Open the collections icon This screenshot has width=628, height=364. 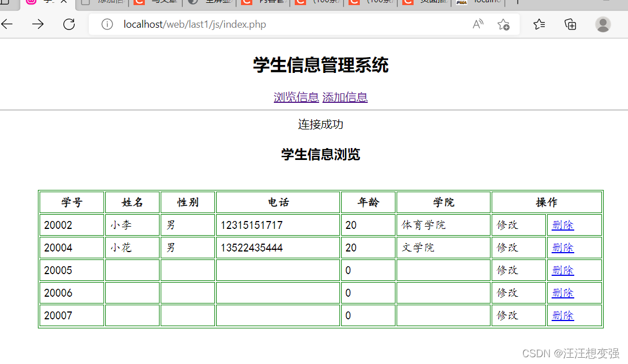tap(570, 24)
